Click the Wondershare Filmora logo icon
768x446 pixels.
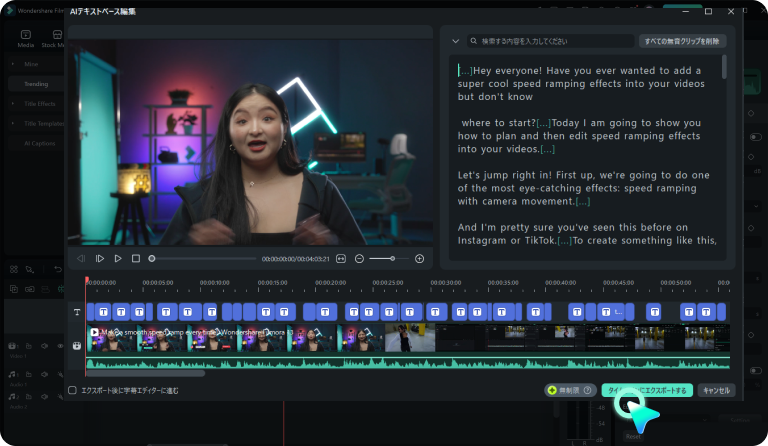(9, 10)
